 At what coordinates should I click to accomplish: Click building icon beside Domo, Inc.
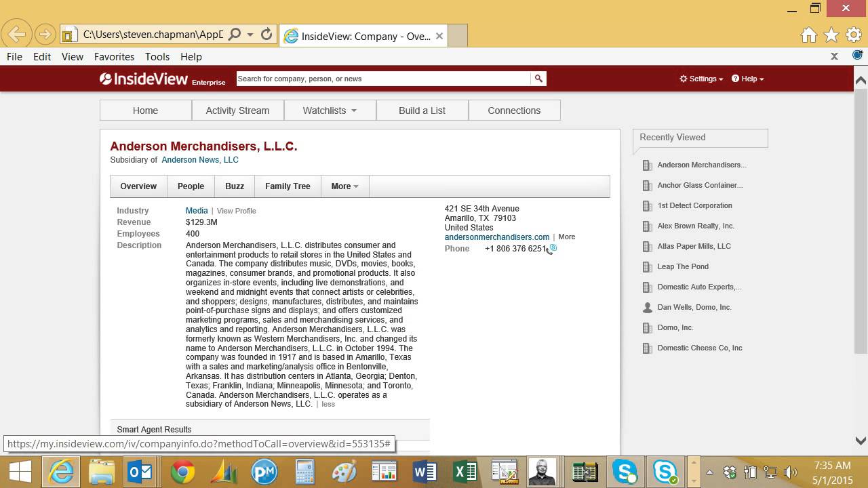(x=647, y=327)
